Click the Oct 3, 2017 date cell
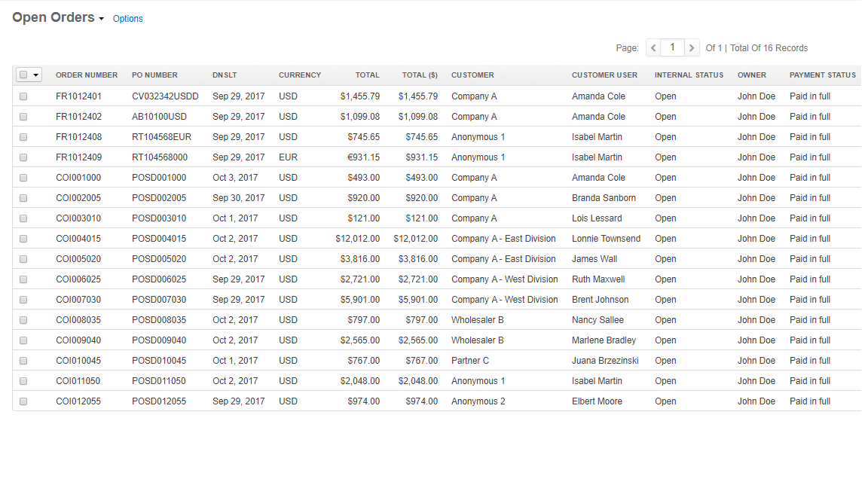 235,178
